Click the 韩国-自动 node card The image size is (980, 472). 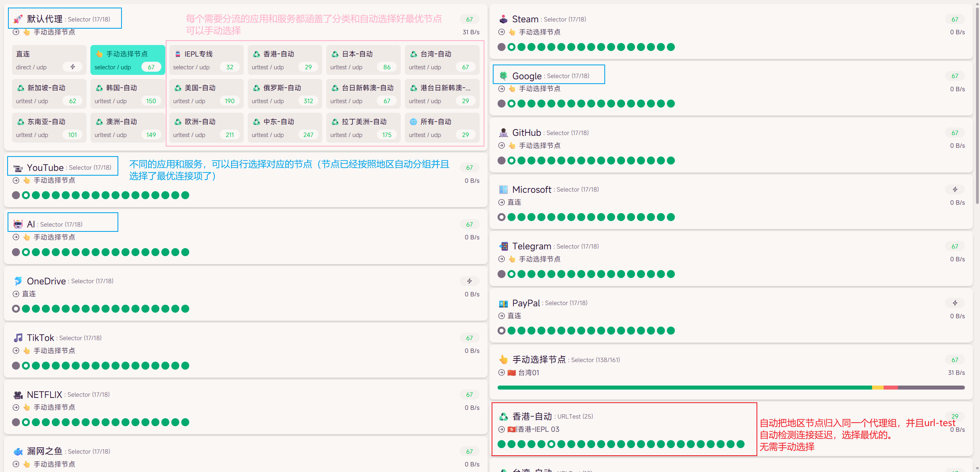click(127, 94)
